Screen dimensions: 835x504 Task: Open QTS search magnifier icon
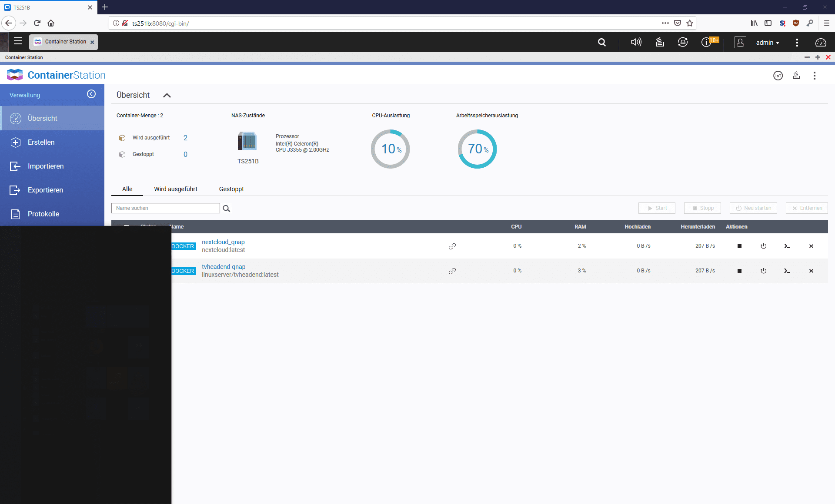[x=602, y=42]
